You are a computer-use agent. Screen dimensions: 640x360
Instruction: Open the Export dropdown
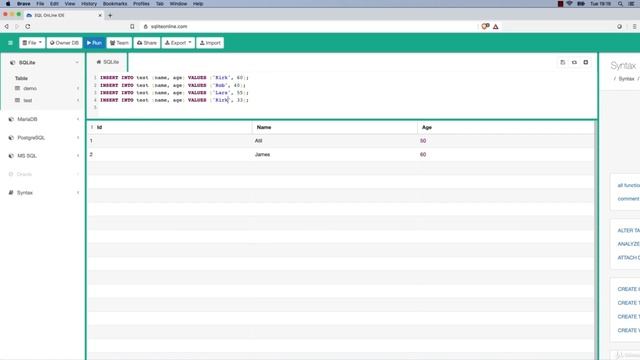click(178, 43)
